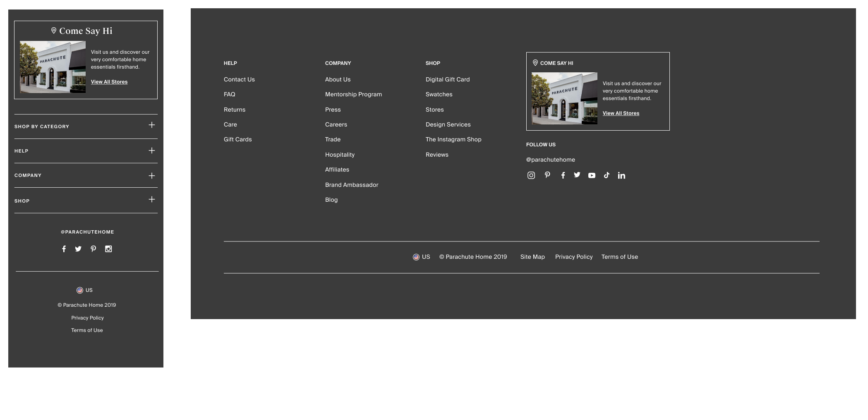Open The Instagram Shop link
Viewport: 868px width, 420px height.
point(453,139)
